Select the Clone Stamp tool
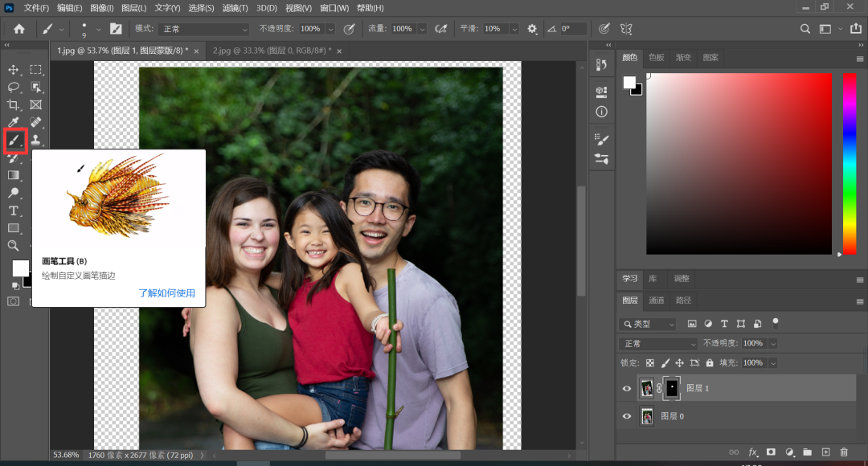This screenshot has height=466, width=868. click(36, 140)
